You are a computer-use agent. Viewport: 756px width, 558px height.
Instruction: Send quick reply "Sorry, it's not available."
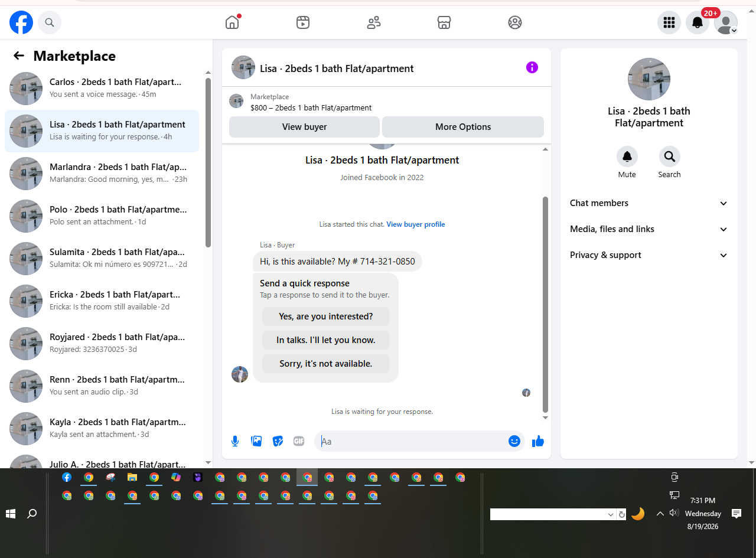tap(326, 364)
